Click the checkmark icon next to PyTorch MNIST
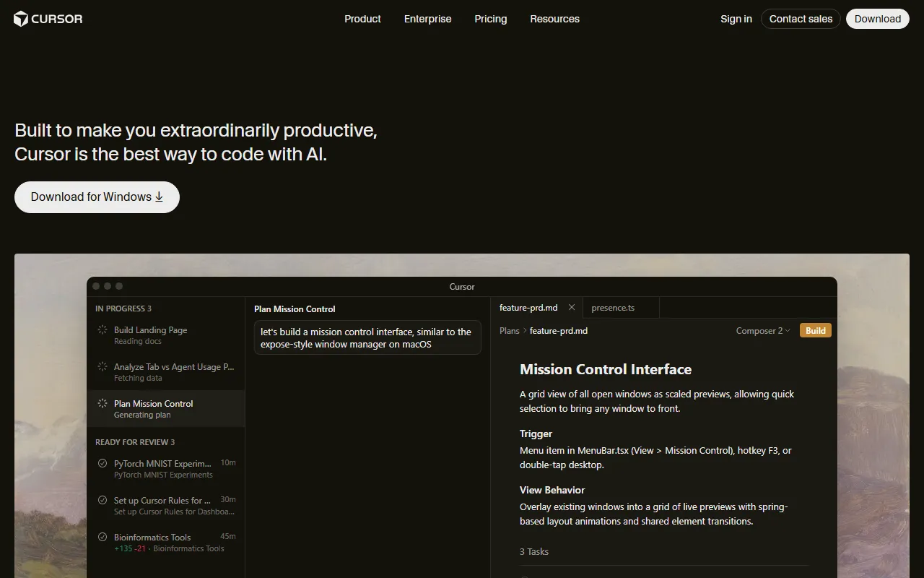This screenshot has width=924, height=578. tap(103, 464)
